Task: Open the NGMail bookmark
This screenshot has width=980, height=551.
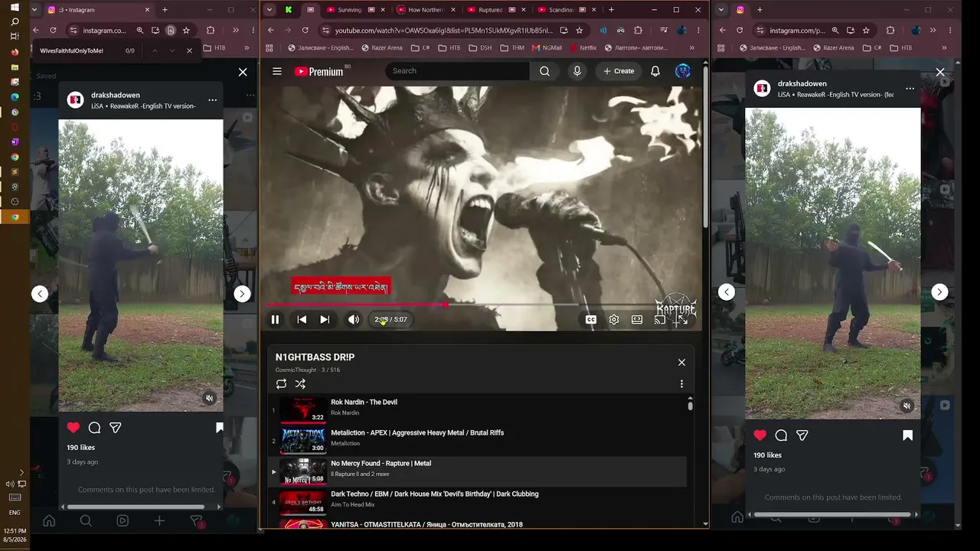Action: click(546, 47)
